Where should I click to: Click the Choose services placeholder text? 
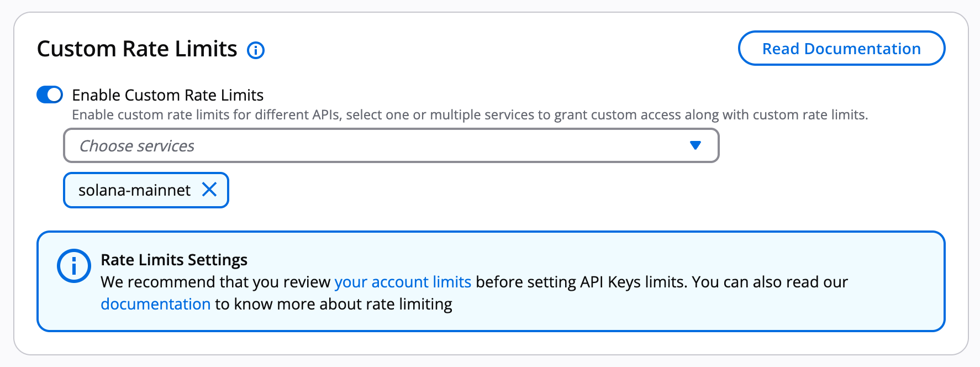tap(137, 146)
